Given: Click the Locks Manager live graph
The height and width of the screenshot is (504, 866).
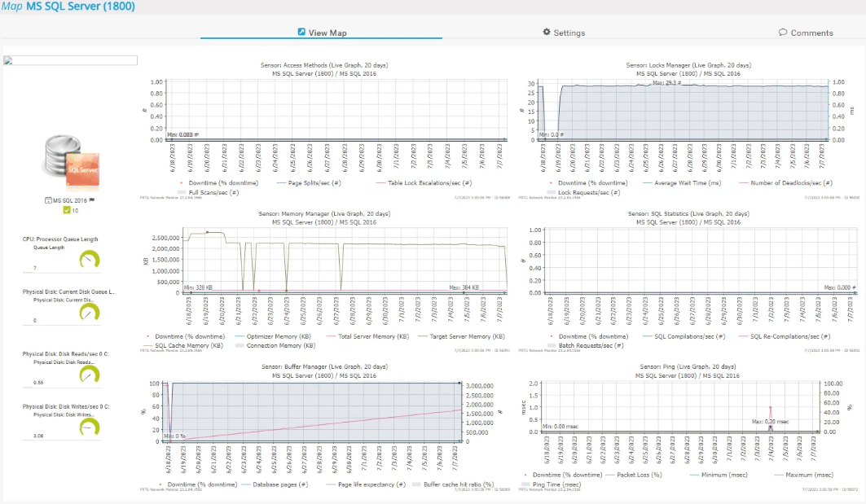Looking at the screenshot, I should (684, 111).
